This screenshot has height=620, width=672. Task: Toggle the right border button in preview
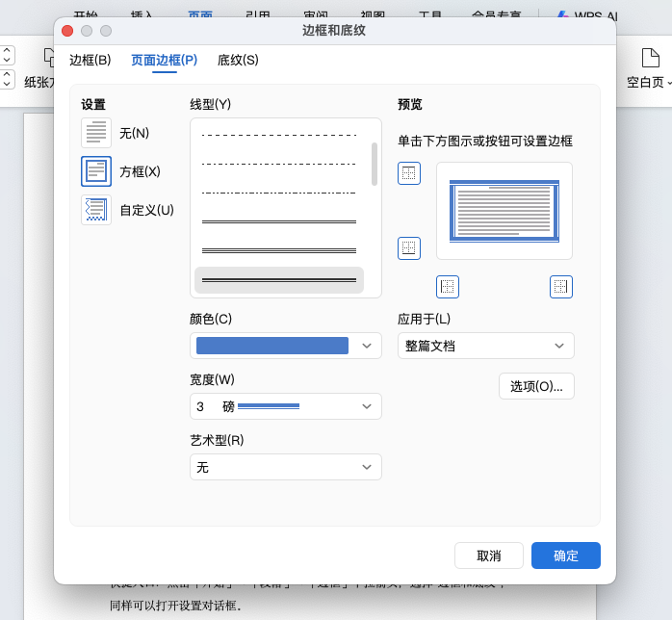coord(561,287)
